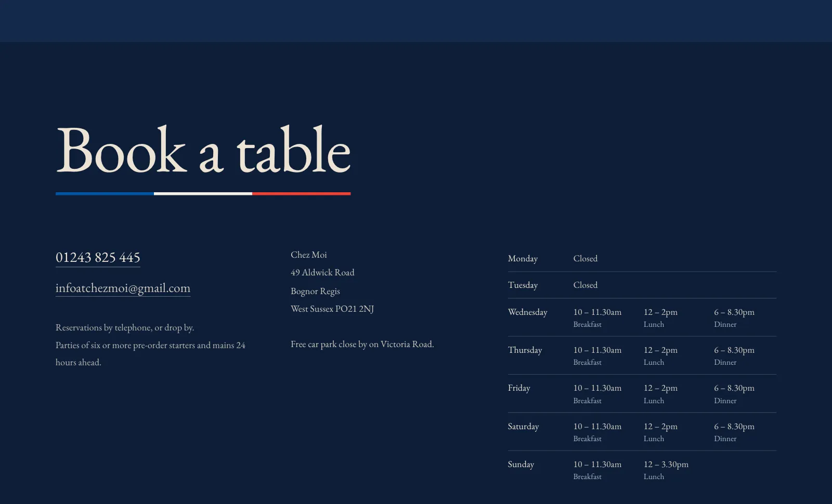The image size is (832, 504).
Task: Click Saturday's 6 – 8.30pm dinner time
Action: click(734, 426)
